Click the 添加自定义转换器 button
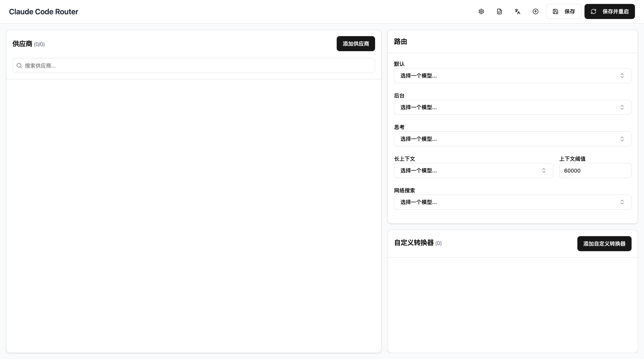 [604, 244]
